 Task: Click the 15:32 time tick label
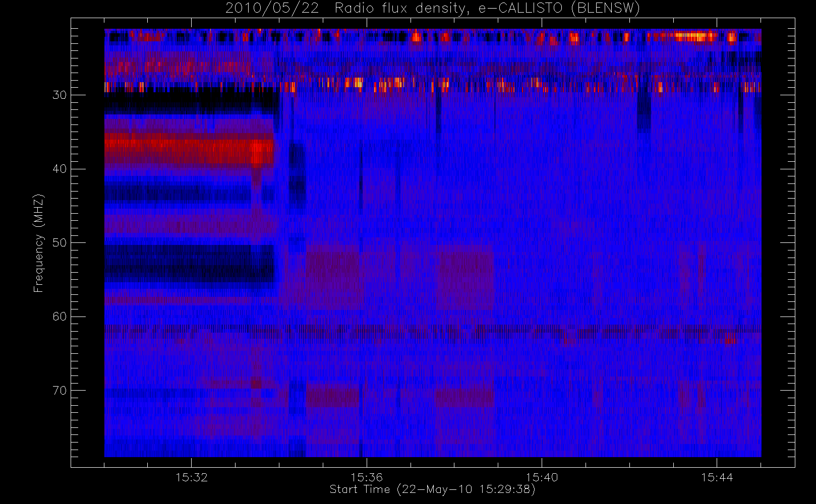[x=192, y=477]
